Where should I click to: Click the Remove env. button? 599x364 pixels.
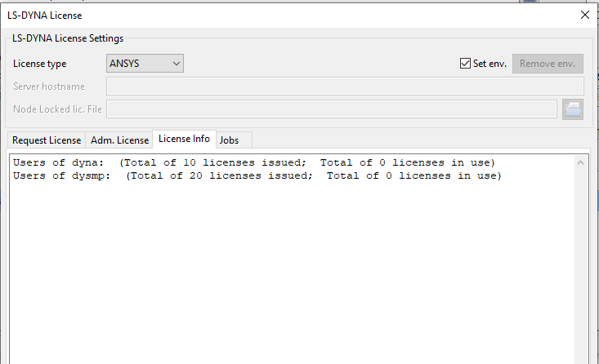point(548,64)
